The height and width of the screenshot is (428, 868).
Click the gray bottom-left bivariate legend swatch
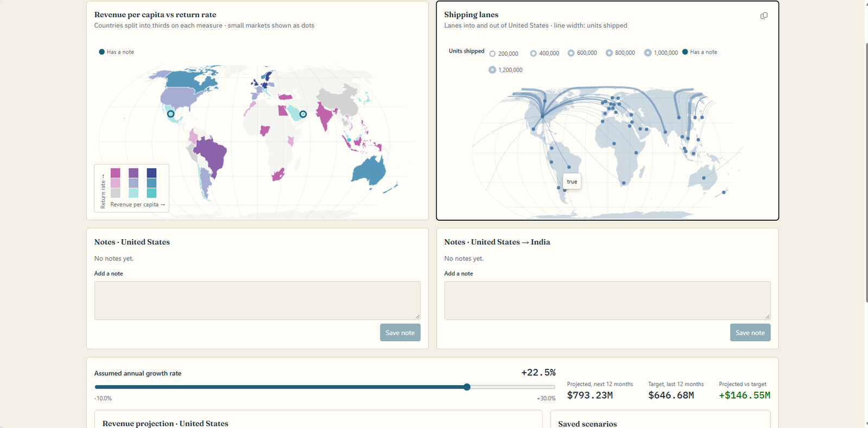click(x=116, y=193)
